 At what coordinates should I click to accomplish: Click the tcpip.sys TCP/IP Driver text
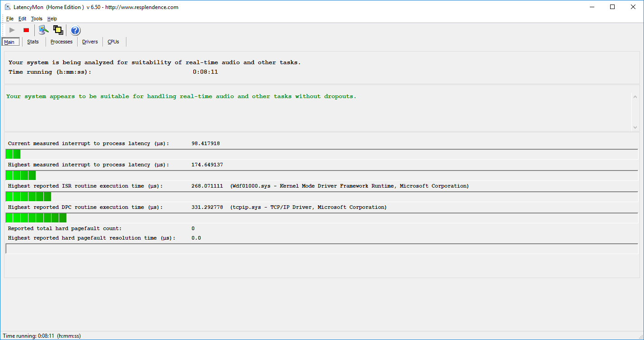[308, 207]
